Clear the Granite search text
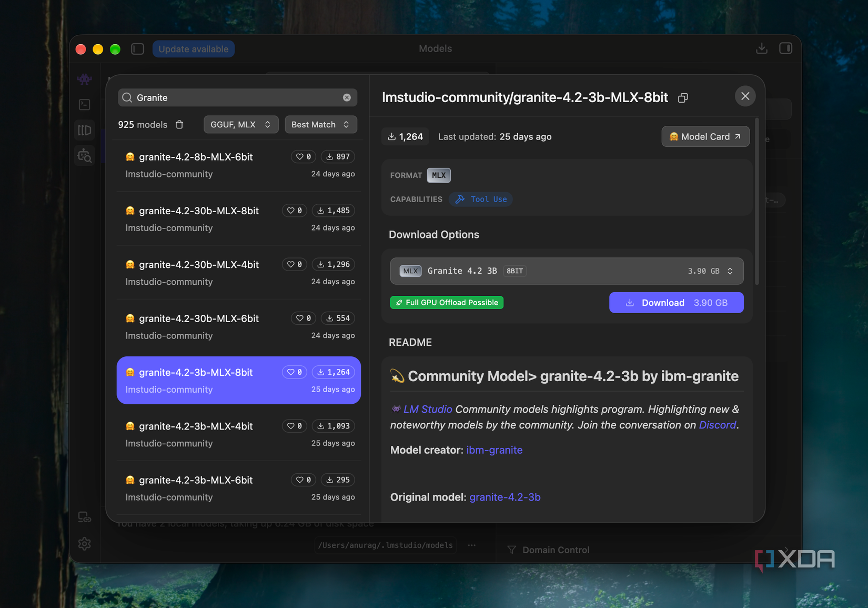868x608 pixels. (347, 97)
